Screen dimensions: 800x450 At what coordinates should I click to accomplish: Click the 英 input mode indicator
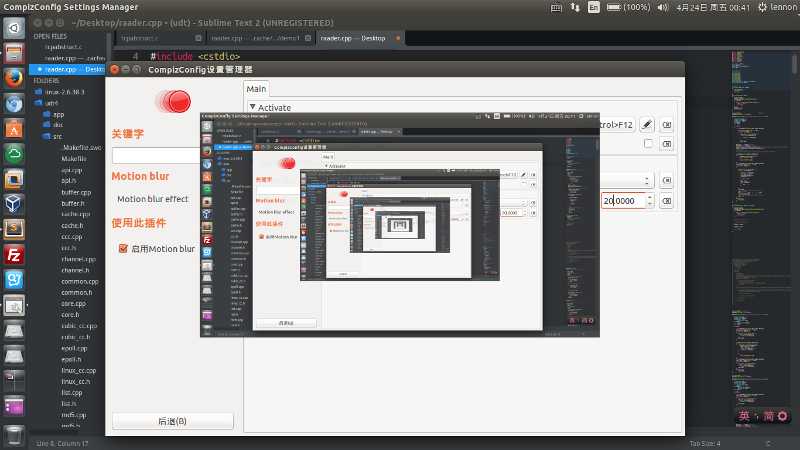tap(744, 416)
